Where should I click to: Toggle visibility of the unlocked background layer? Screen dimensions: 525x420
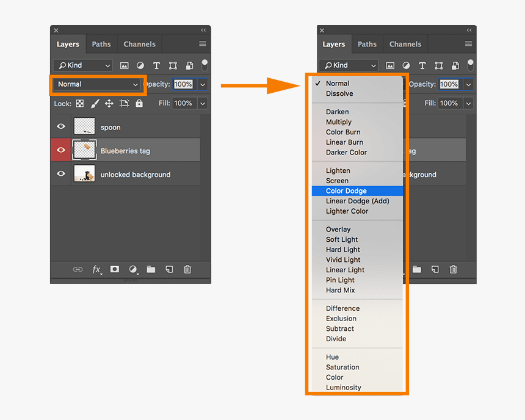coord(60,174)
